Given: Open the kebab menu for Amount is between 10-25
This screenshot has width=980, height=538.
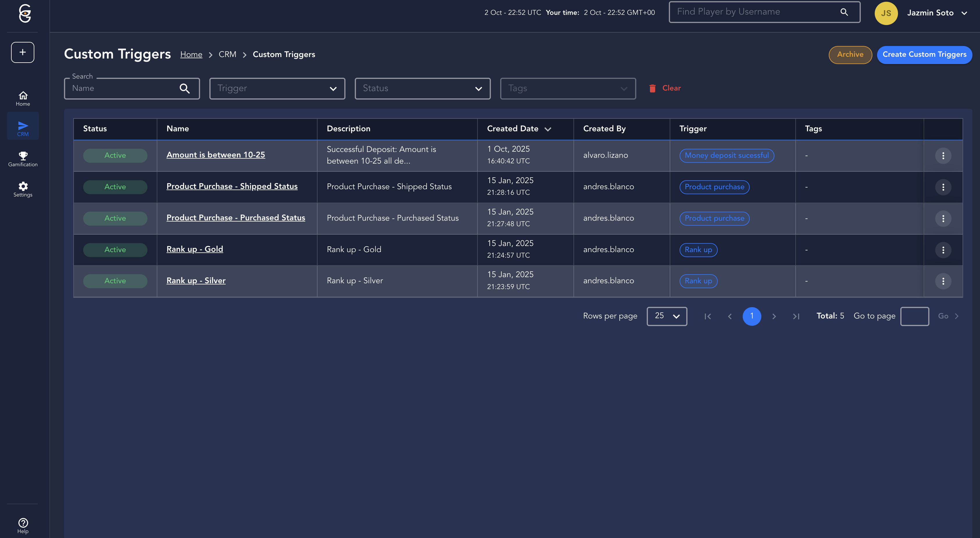Looking at the screenshot, I should tap(943, 156).
